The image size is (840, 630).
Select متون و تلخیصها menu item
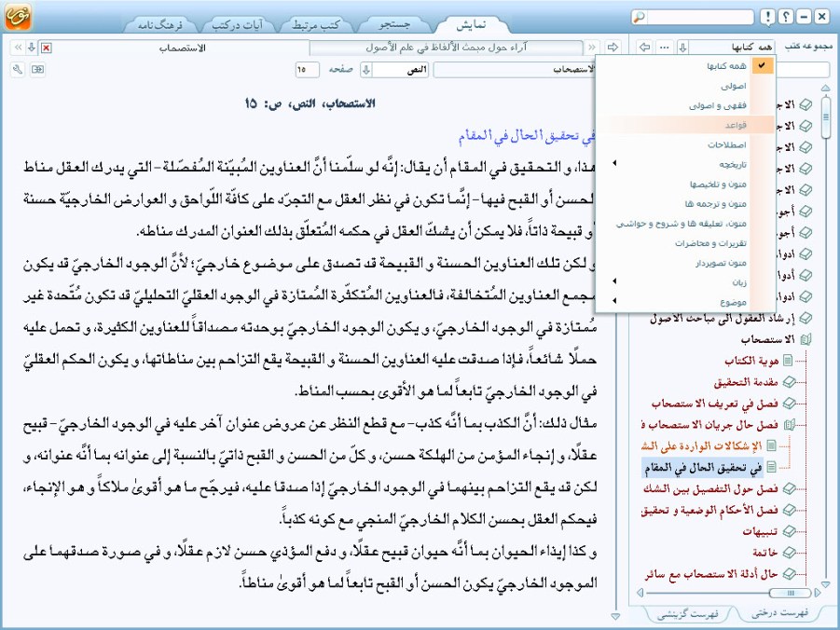tap(685, 184)
